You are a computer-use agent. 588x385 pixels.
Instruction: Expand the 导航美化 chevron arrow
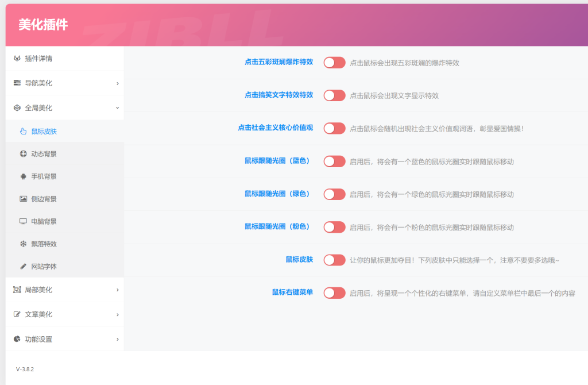pos(117,83)
